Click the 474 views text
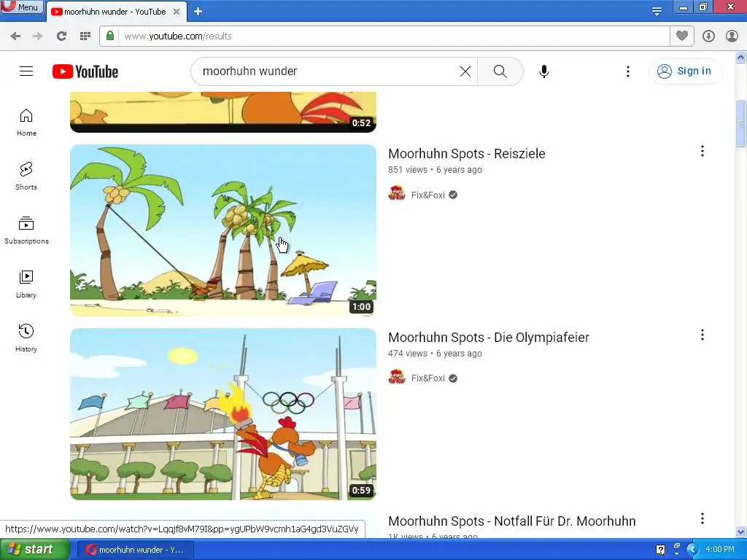 click(x=407, y=354)
